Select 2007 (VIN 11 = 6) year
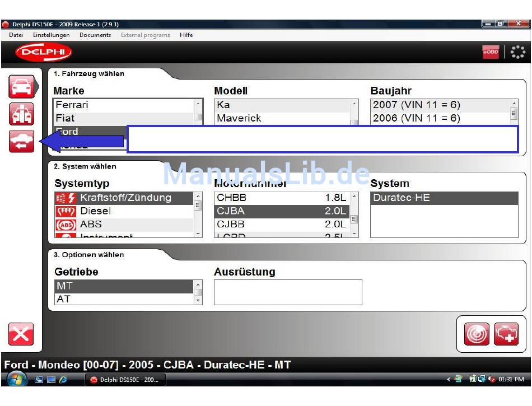532x406 pixels. [440, 105]
